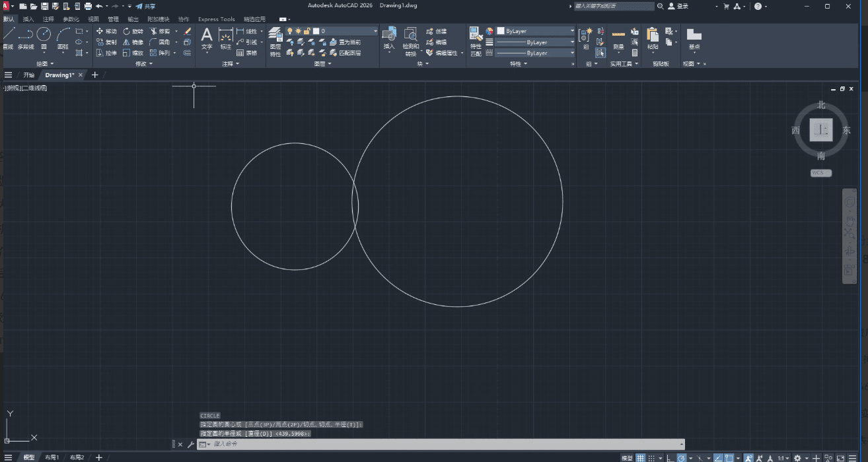Screen dimensions: 868x462
Task: Choose the Mirror (镜像) command
Action: click(133, 42)
